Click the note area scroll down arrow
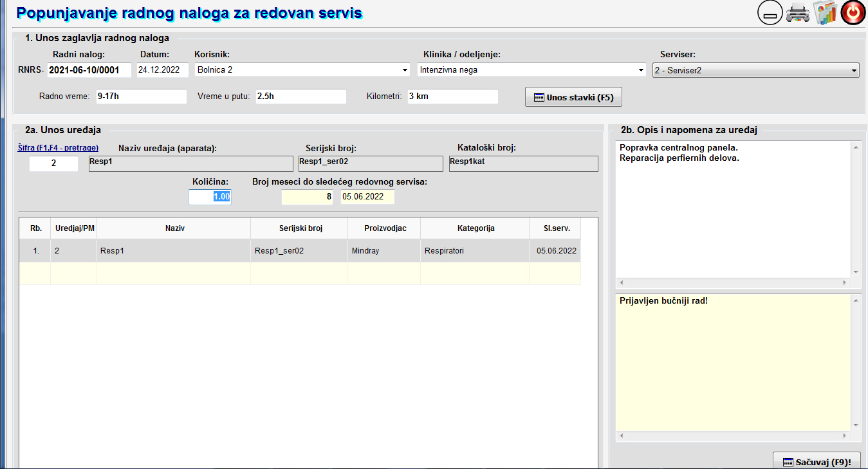The image size is (868, 469). pyautogui.click(x=855, y=425)
